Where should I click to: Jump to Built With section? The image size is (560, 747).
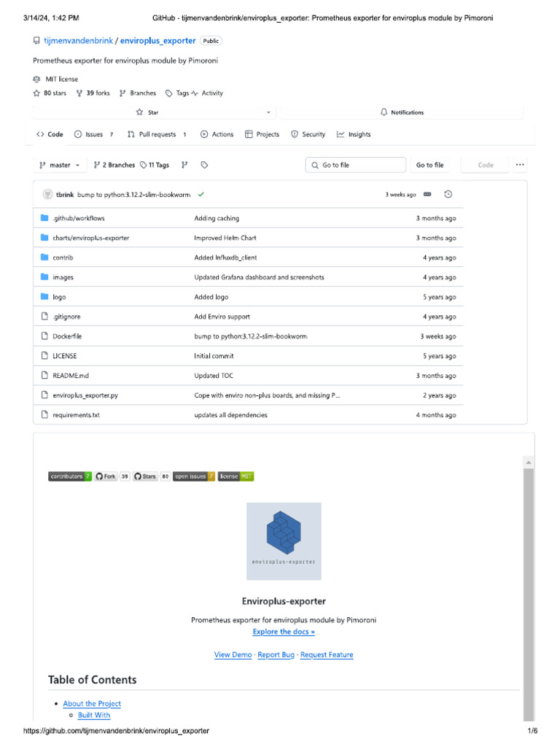point(94,715)
